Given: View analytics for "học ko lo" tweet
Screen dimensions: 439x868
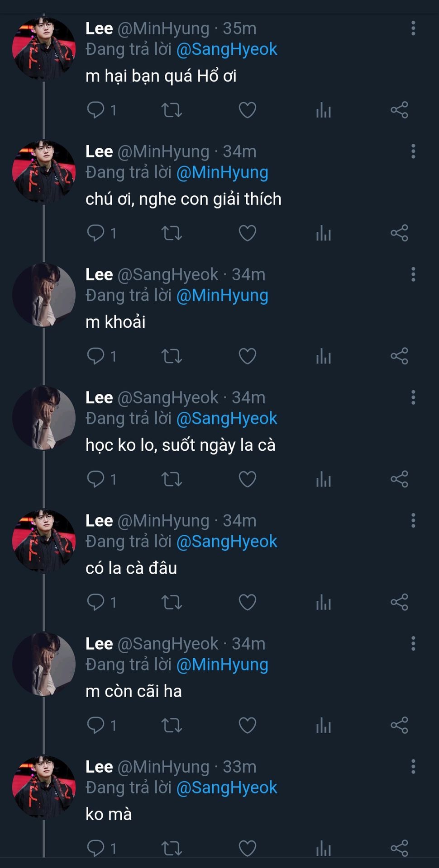Looking at the screenshot, I should (x=324, y=479).
